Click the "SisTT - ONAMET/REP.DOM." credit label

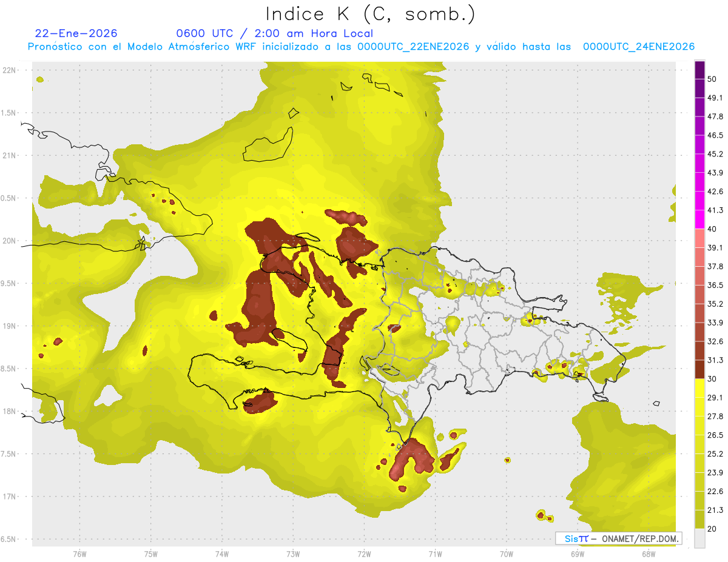coord(618,538)
